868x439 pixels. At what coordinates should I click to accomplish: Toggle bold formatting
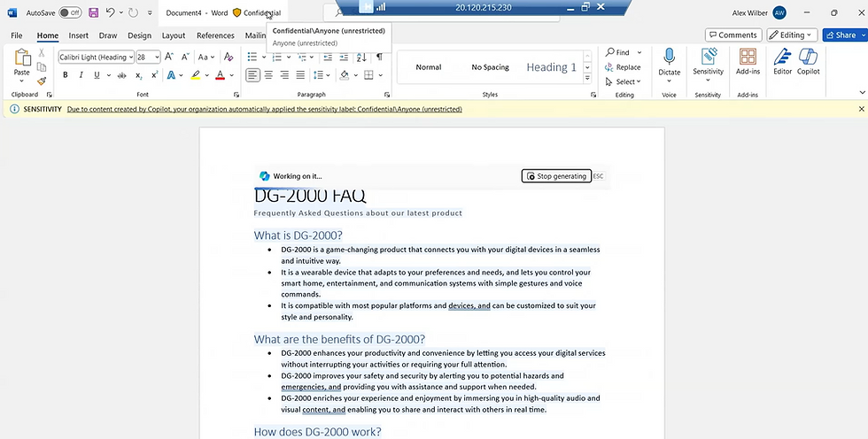tap(66, 75)
